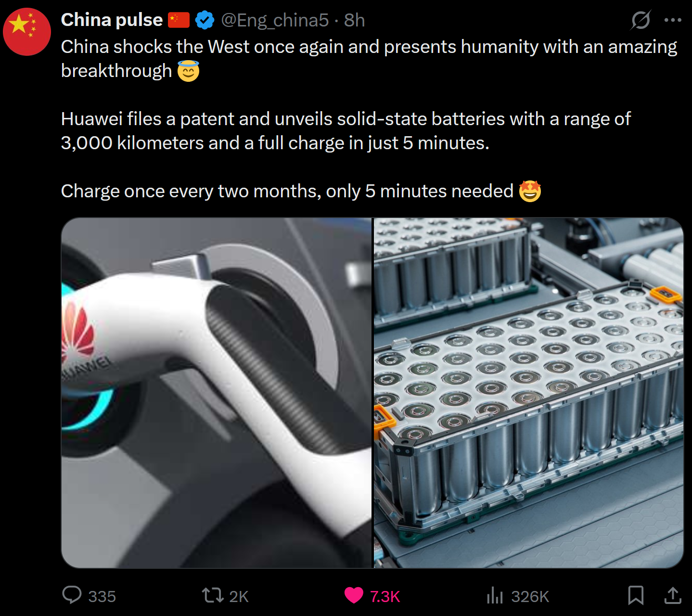The width and height of the screenshot is (692, 616).
Task: Click the 2K reposts count
Action: pos(239,596)
